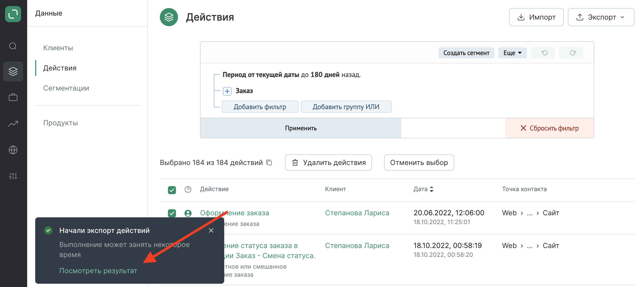Open analytics trend chart icon
Viewport: 644px width, 287px height.
(13, 124)
